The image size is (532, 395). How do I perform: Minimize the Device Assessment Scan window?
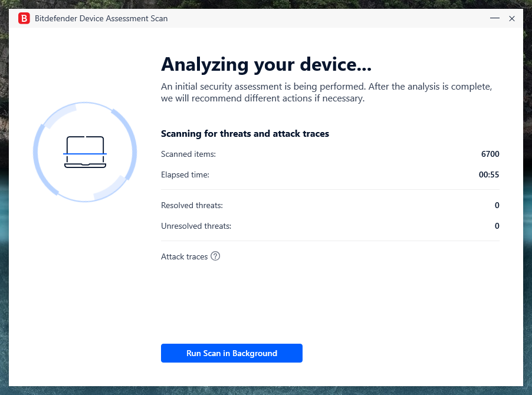pos(494,18)
